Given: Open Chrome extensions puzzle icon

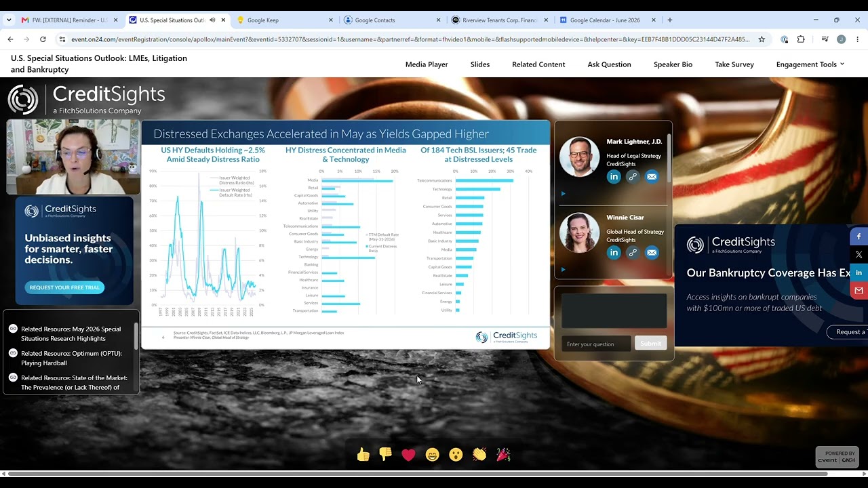Looking at the screenshot, I should (801, 39).
